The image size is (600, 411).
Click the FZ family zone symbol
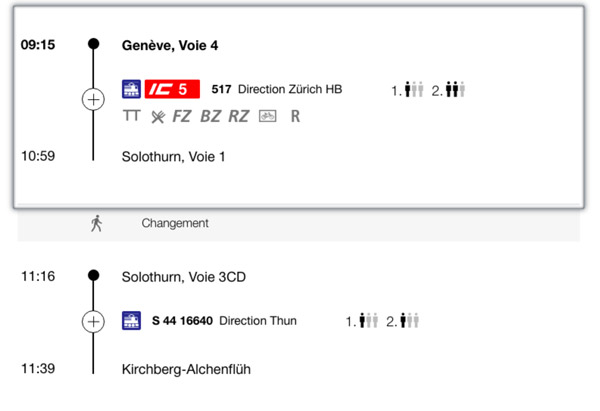coord(181,116)
